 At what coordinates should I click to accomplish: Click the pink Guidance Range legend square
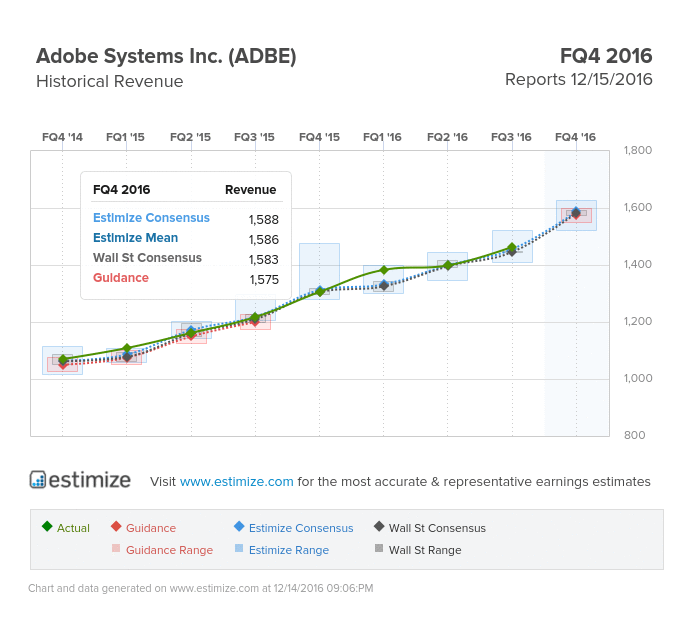click(116, 548)
